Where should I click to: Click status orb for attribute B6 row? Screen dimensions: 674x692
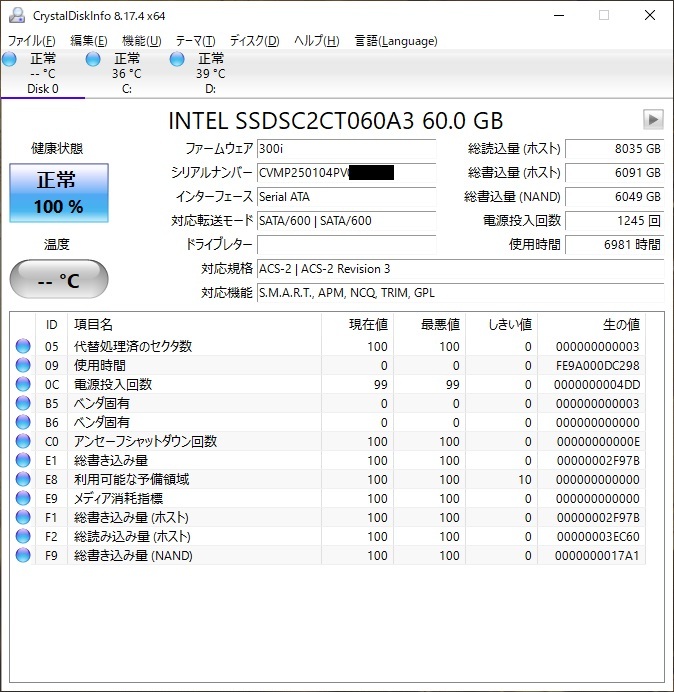coord(23,422)
